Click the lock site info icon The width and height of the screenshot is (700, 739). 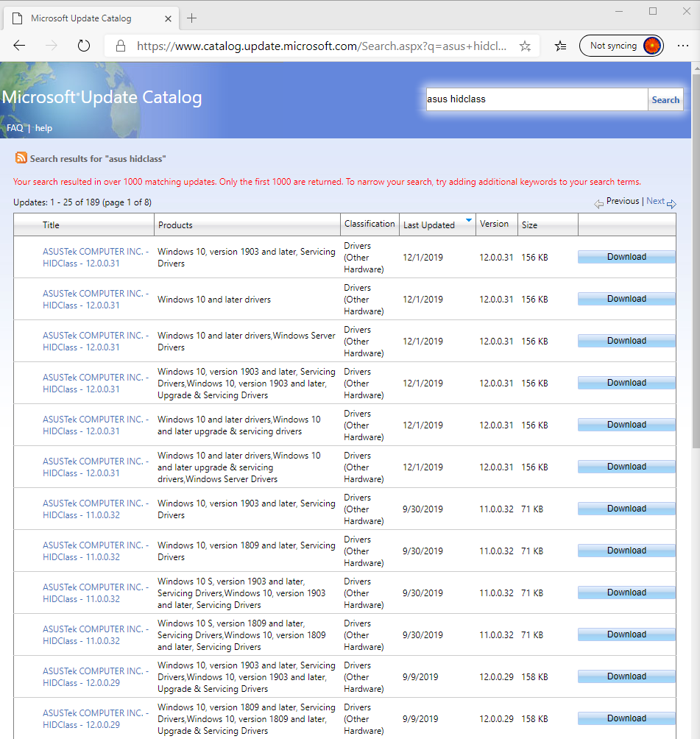[121, 46]
